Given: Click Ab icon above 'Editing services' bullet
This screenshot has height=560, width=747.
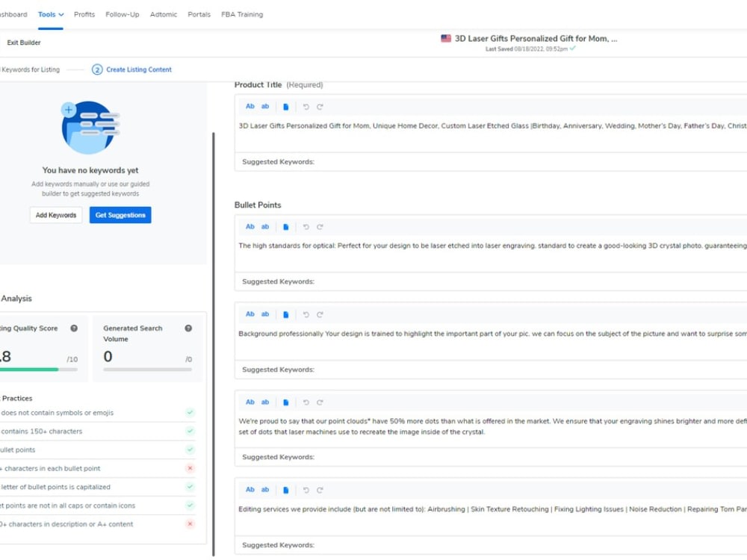Looking at the screenshot, I should point(249,490).
